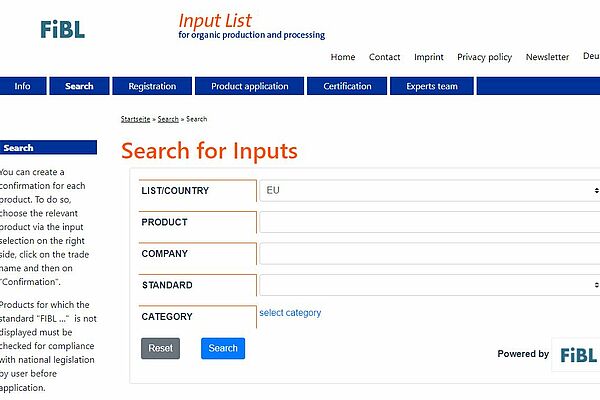View the Privacy policy link
The image size is (600, 400).
pos(484,57)
